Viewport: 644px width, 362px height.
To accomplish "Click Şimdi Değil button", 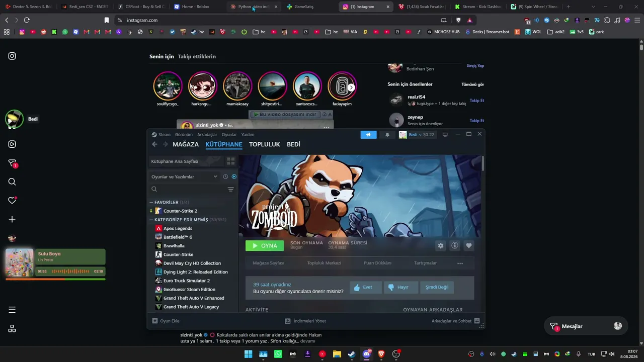I will click(437, 287).
